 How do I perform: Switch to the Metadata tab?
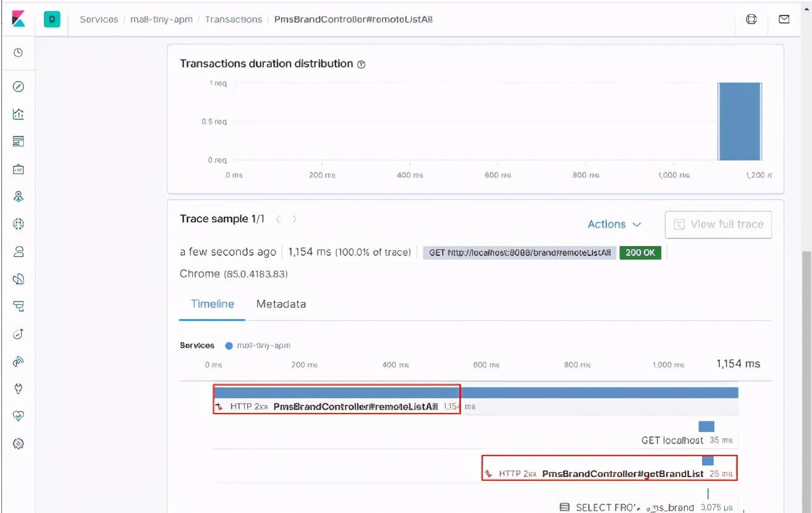click(281, 304)
